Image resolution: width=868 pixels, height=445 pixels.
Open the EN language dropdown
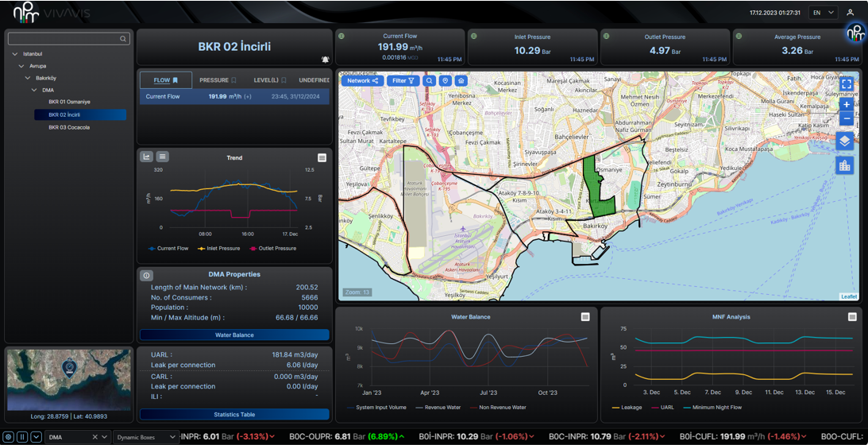click(823, 13)
